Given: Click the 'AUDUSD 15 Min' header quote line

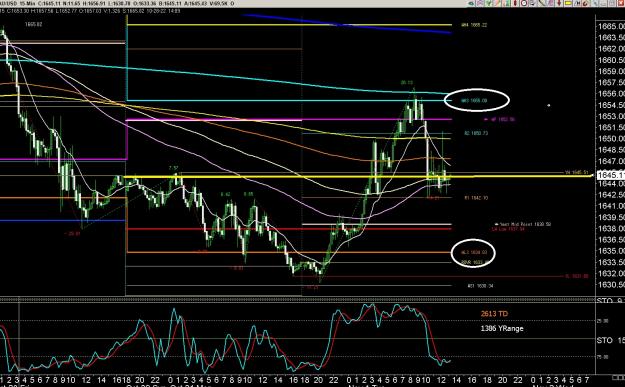Looking at the screenshot, I should tap(118, 4).
